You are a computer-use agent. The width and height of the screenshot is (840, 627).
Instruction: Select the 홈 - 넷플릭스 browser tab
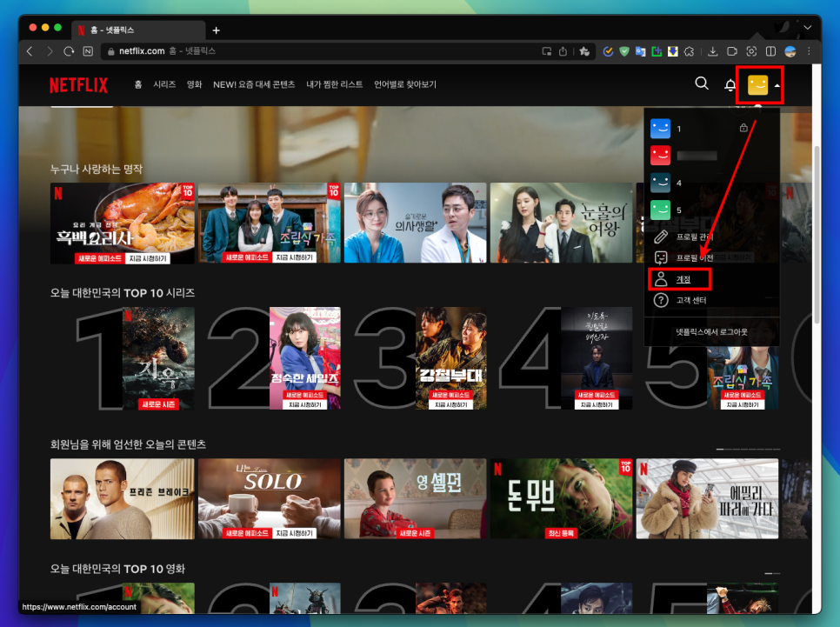[x=139, y=30]
